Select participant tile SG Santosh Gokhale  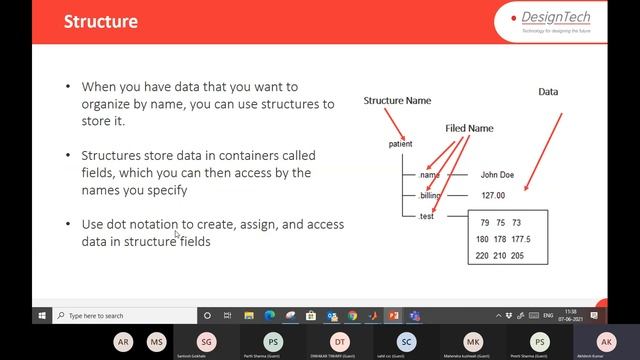[x=207, y=342]
